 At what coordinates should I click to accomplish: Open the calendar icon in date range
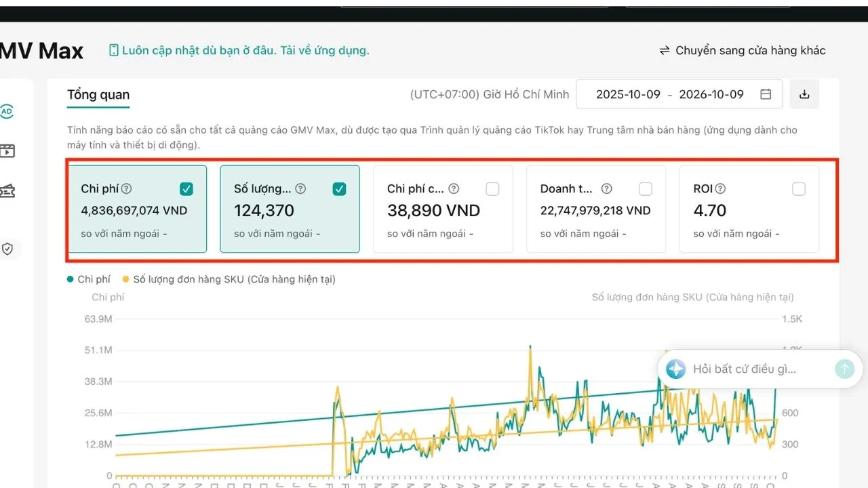(x=766, y=94)
